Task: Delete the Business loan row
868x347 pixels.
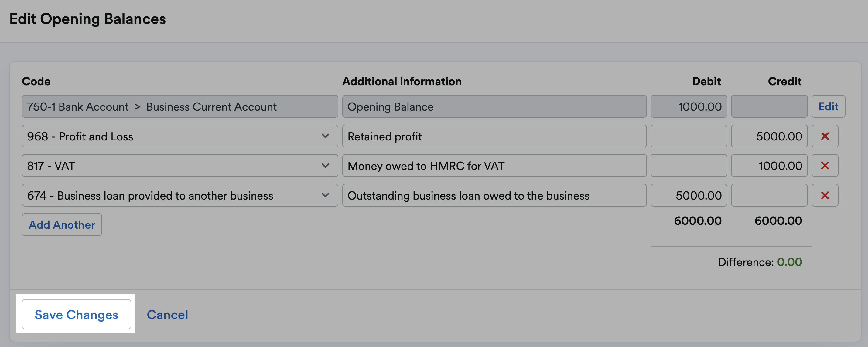Action: click(825, 195)
